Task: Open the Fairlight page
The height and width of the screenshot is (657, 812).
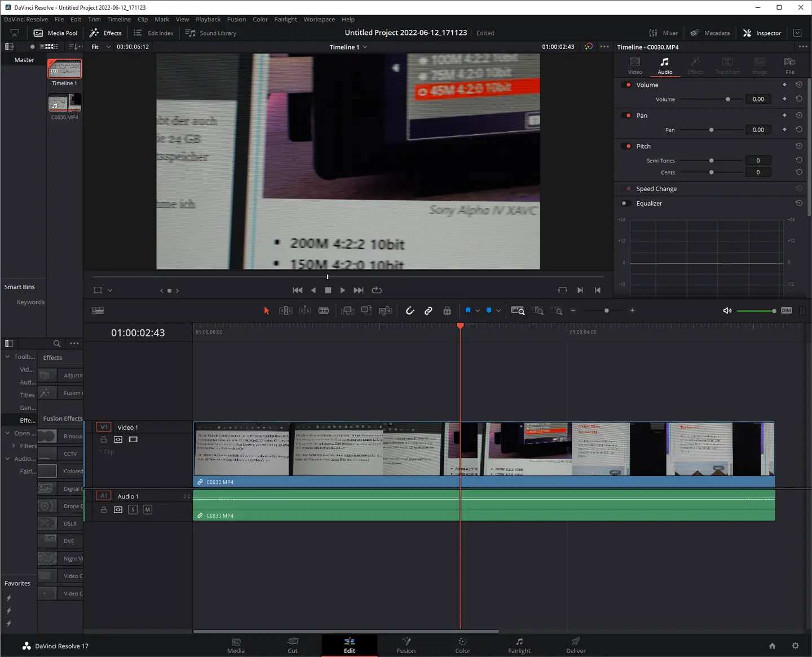Action: (x=519, y=646)
